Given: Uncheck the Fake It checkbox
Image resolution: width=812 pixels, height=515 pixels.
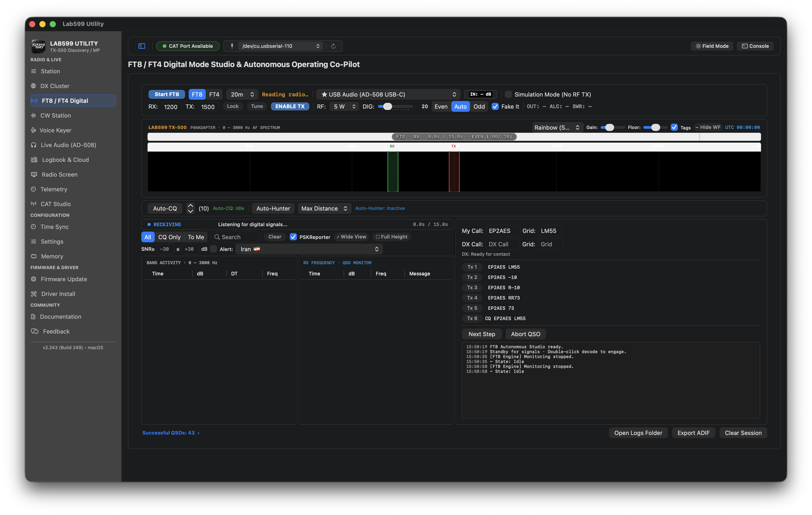Looking at the screenshot, I should click(x=495, y=106).
